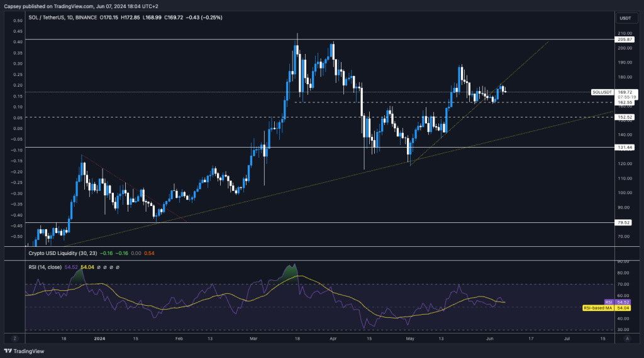Image resolution: width=644 pixels, height=358 pixels.
Task: Click the 210.00 price axis tick
Action: 625,34
